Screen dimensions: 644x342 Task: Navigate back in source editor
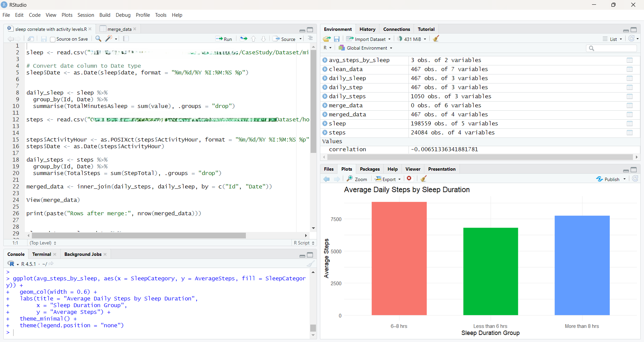click(10, 39)
